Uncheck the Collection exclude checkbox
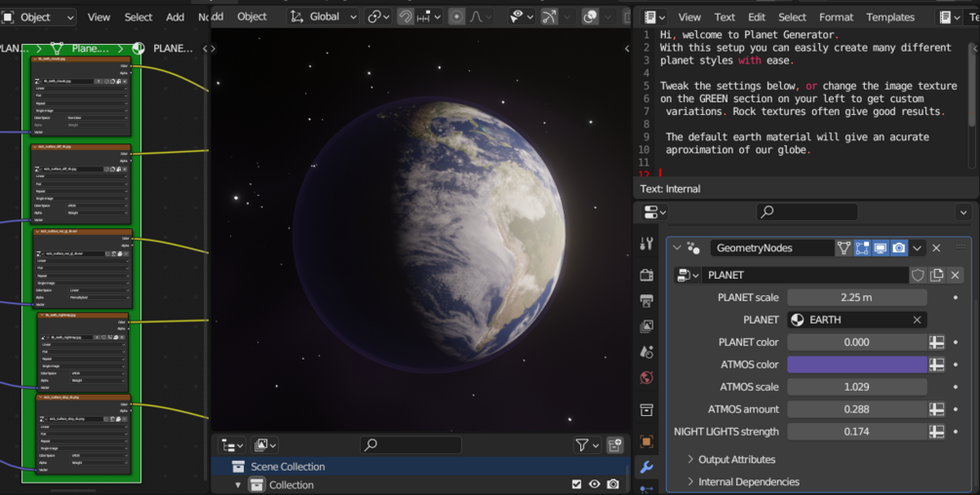The height and width of the screenshot is (495, 980). (x=576, y=484)
